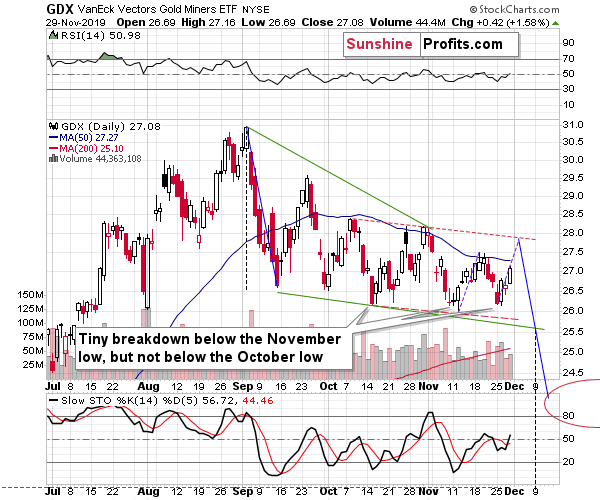Click the 24.5 price axis label
This screenshot has width=600, height=500.
(x=573, y=372)
